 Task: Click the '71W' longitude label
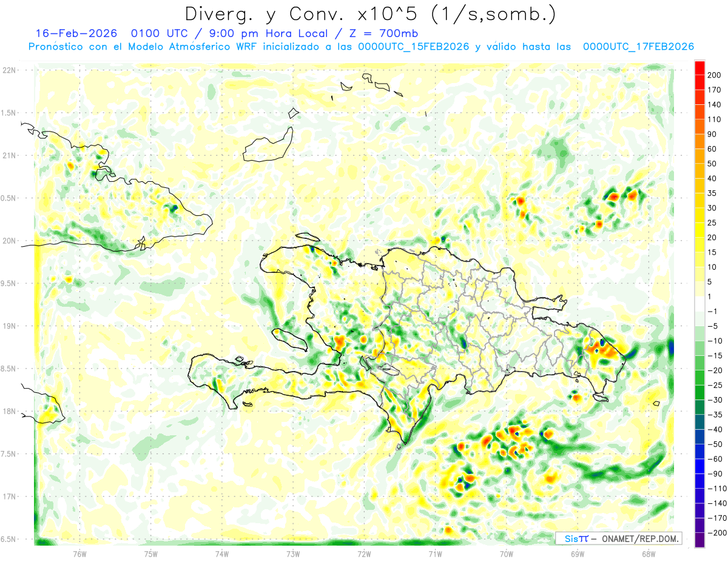[435, 554]
